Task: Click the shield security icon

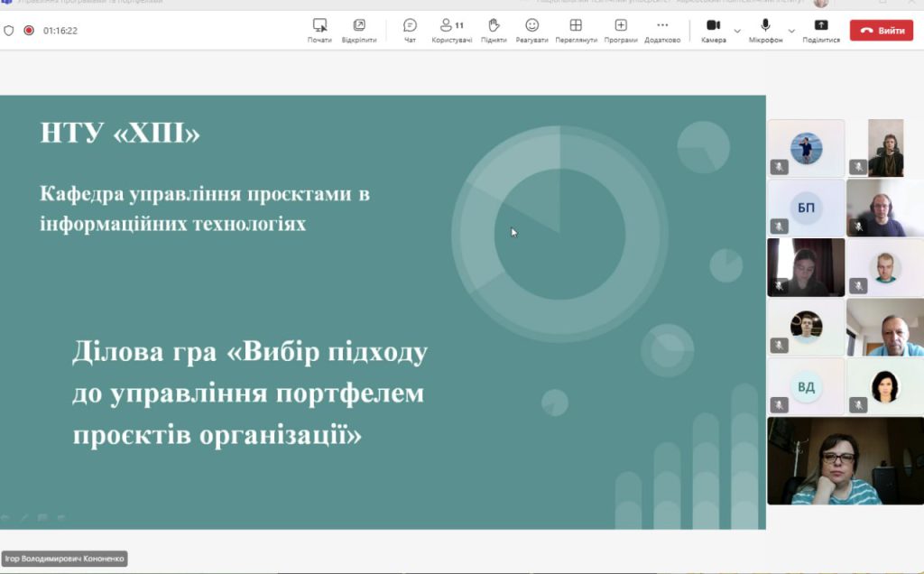Action: point(9,31)
